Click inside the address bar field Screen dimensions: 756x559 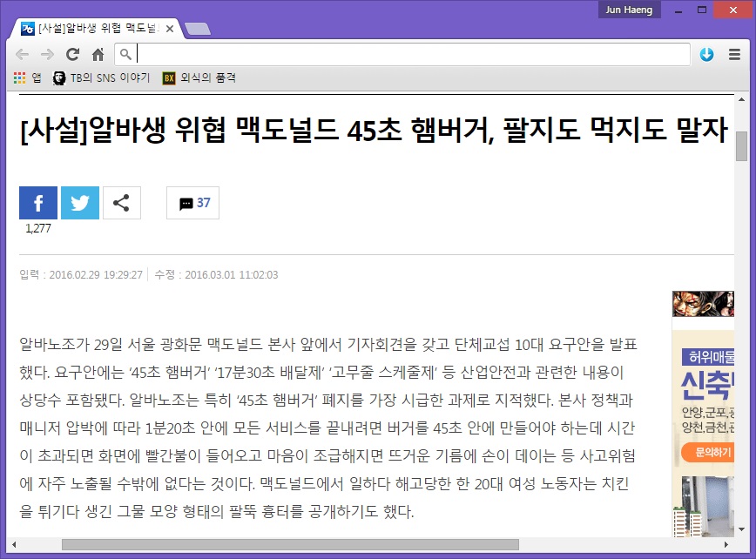402,55
